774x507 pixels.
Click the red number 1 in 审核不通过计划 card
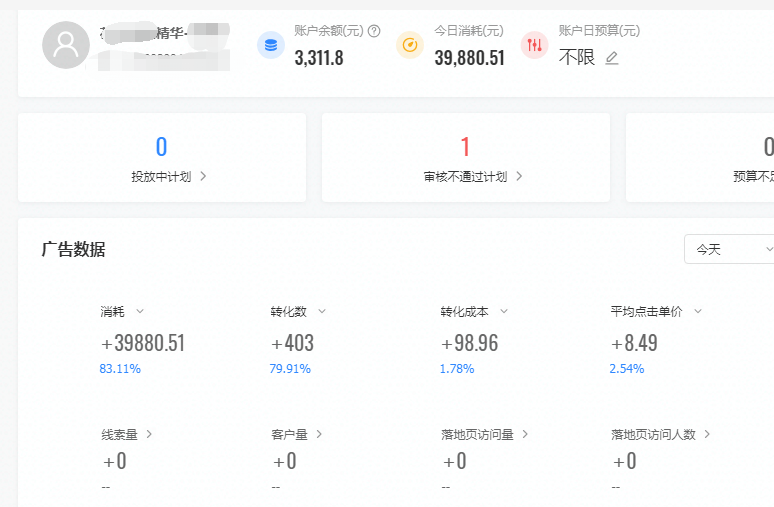pos(465,147)
